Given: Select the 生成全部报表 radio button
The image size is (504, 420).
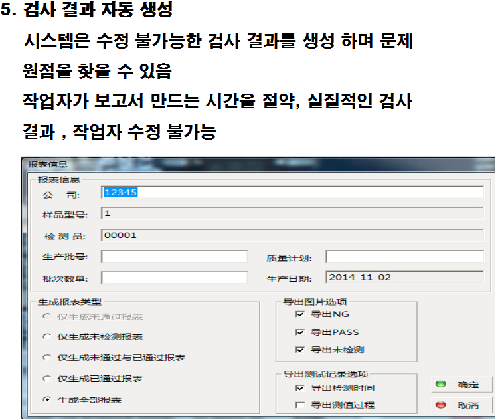Looking at the screenshot, I should pos(47,400).
